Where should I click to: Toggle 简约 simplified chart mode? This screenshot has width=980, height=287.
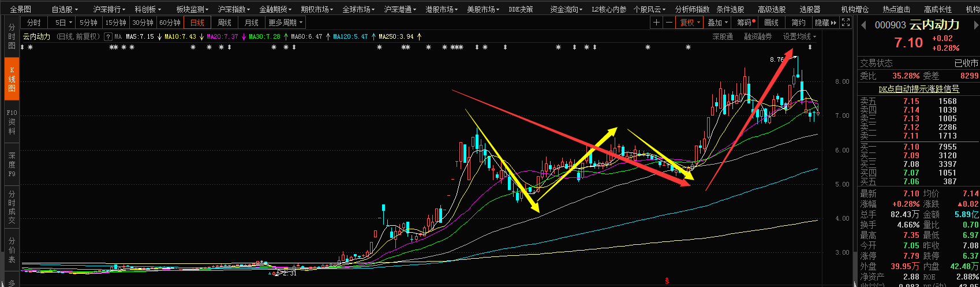click(x=799, y=23)
